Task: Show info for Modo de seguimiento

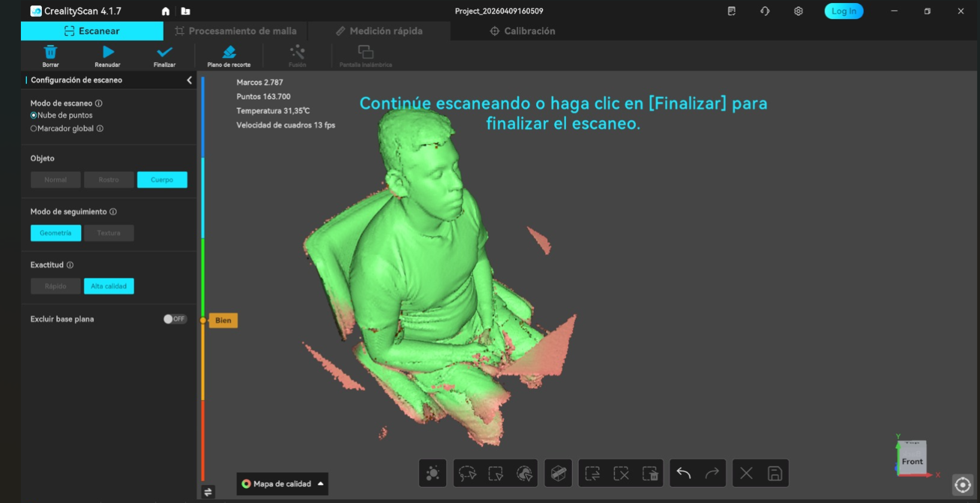Action: [x=113, y=212]
